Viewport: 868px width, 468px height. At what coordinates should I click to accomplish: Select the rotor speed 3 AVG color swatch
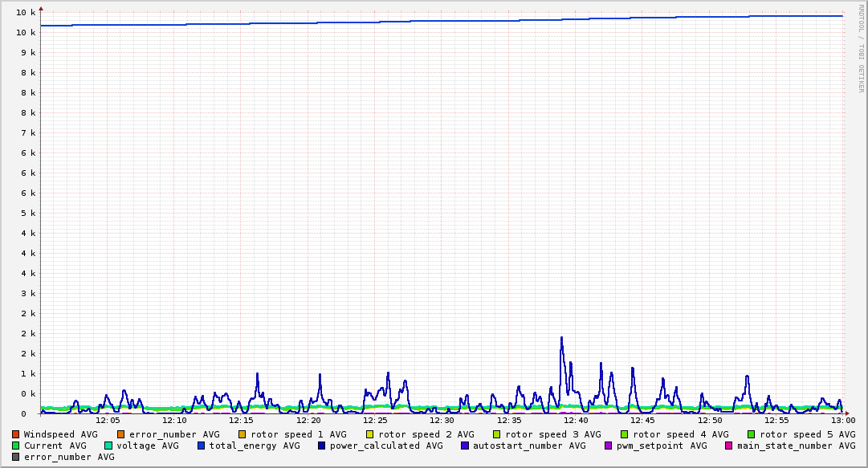[497, 434]
